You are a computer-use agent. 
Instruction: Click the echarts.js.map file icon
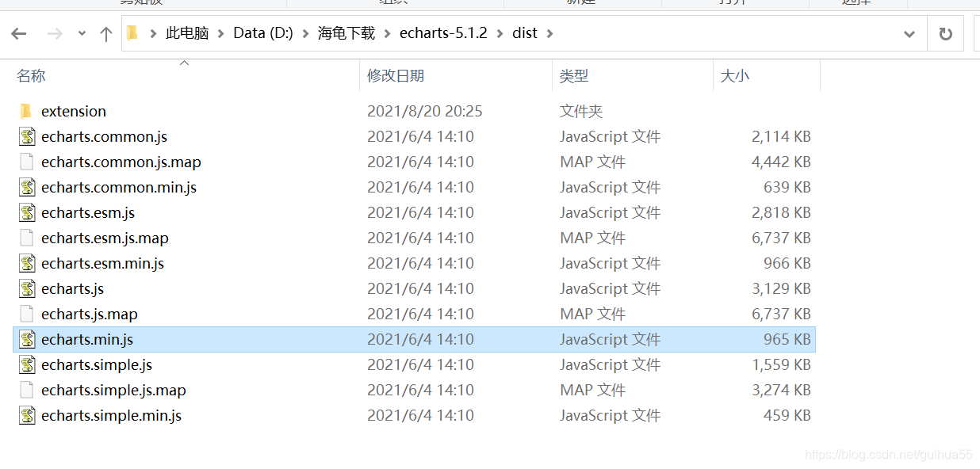27,314
